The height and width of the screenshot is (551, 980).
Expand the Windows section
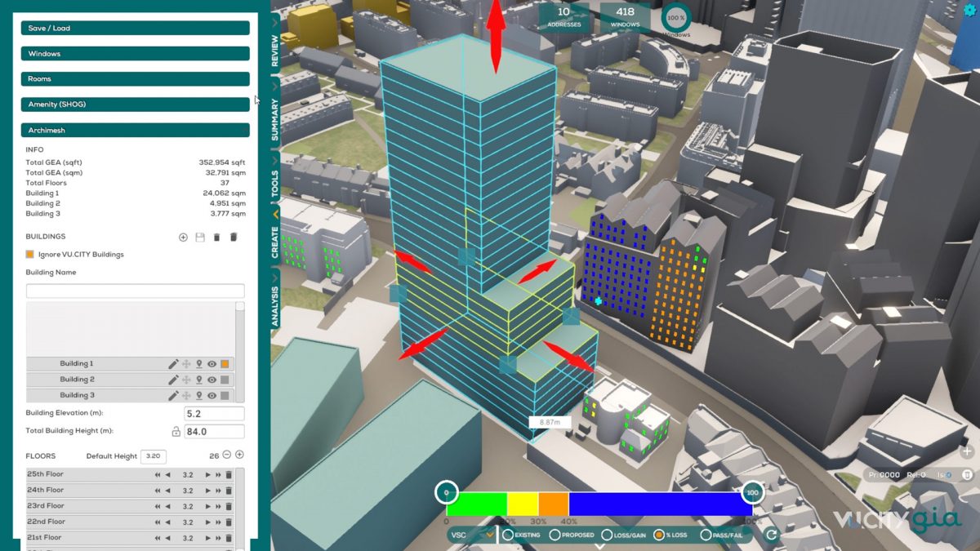pos(135,54)
